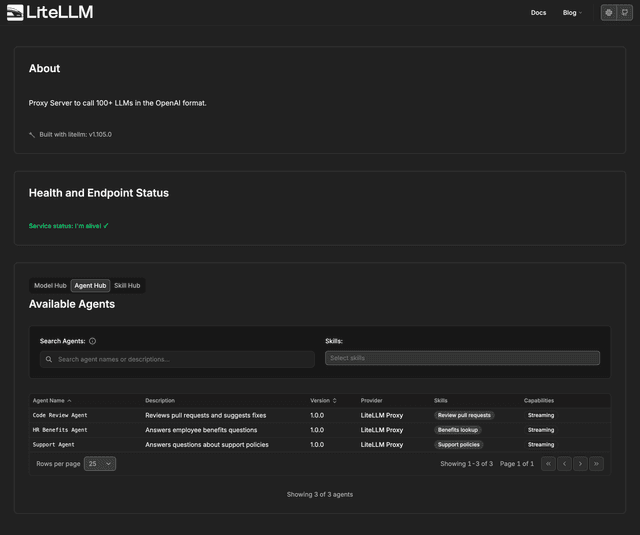This screenshot has width=640, height=535.
Task: Click Reviews pull requests and suggests fixes description
Action: [206, 415]
